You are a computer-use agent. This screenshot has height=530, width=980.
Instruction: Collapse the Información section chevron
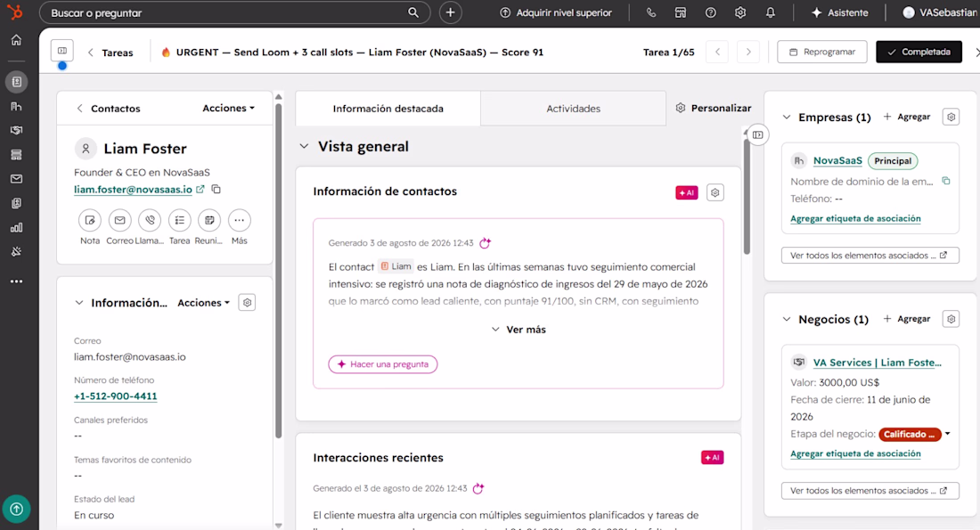(x=78, y=303)
